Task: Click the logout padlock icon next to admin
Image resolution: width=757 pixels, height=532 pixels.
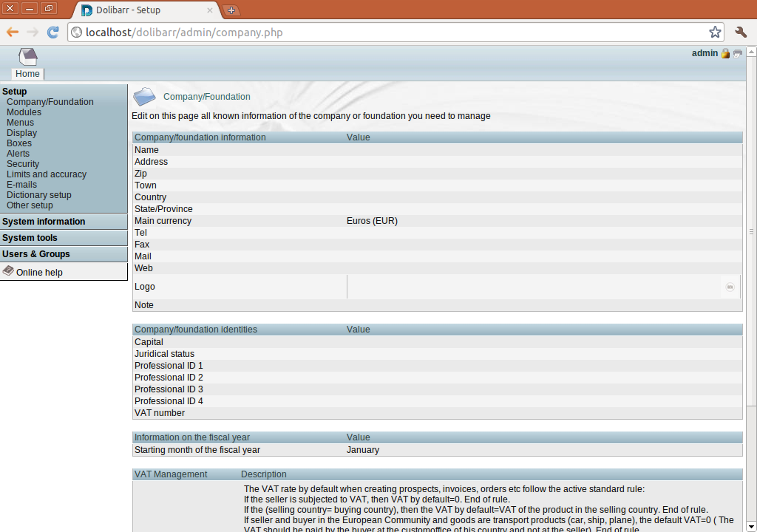Action: click(725, 54)
